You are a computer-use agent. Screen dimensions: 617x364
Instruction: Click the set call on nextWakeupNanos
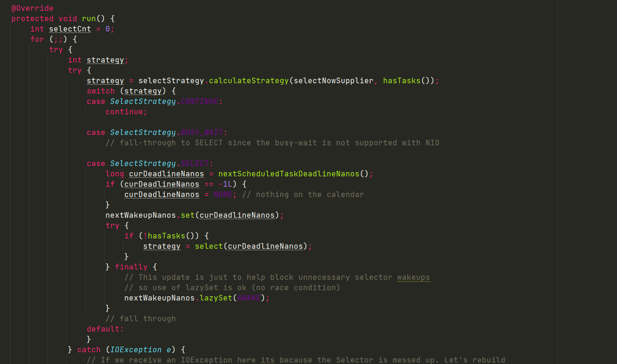click(188, 215)
